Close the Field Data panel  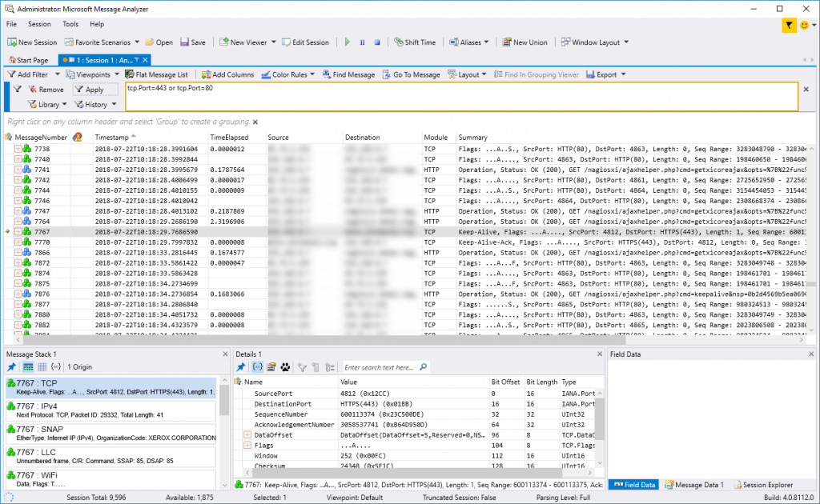point(811,354)
